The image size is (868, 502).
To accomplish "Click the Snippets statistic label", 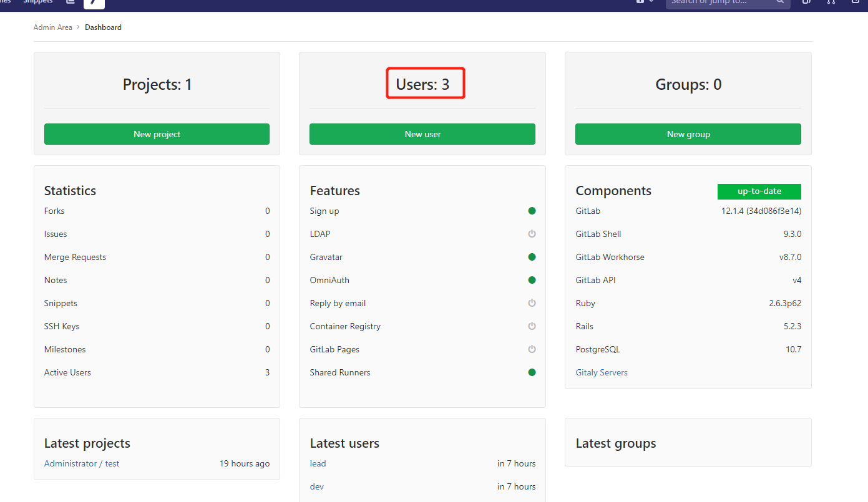I will point(61,303).
